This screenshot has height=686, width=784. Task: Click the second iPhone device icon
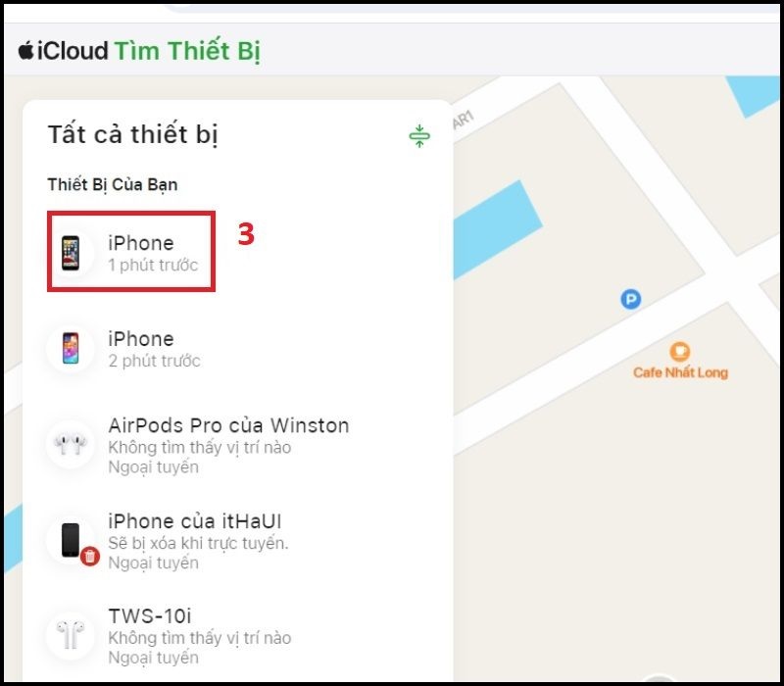coord(71,349)
